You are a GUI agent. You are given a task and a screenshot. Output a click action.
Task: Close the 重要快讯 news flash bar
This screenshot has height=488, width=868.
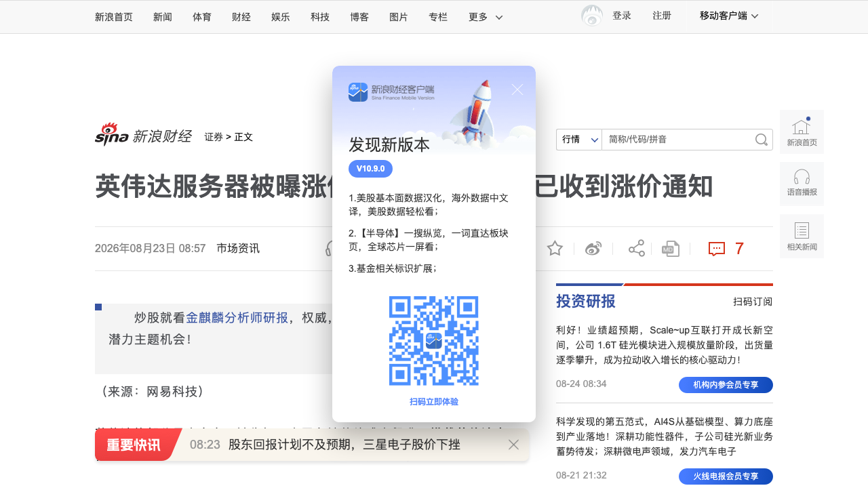point(513,445)
